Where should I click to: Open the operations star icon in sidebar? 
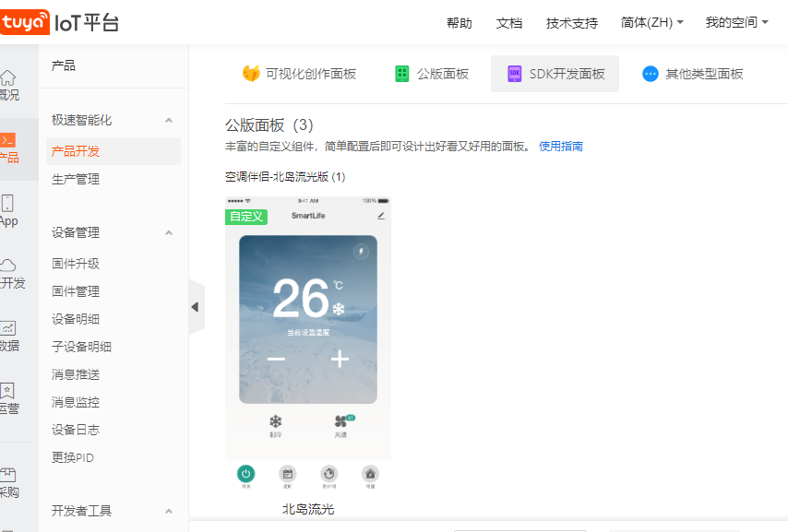coord(7,390)
